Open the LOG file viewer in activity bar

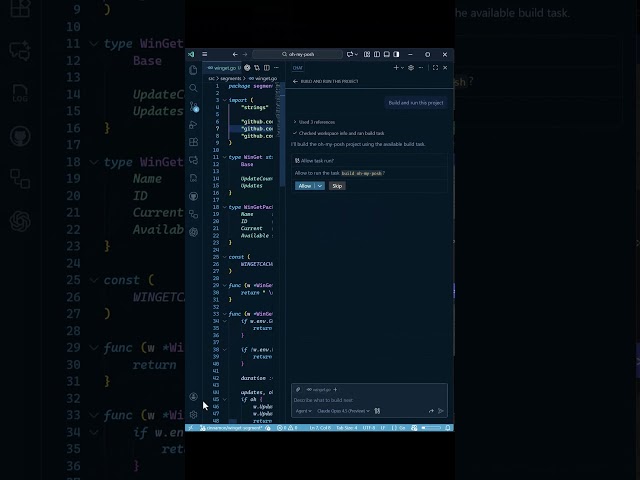tap(193, 178)
